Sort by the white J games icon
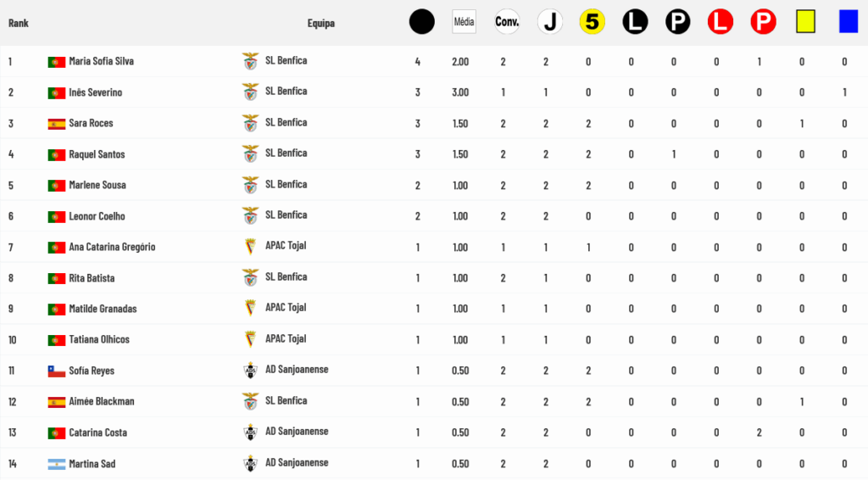Viewport: 868px width, 480px height. point(550,22)
